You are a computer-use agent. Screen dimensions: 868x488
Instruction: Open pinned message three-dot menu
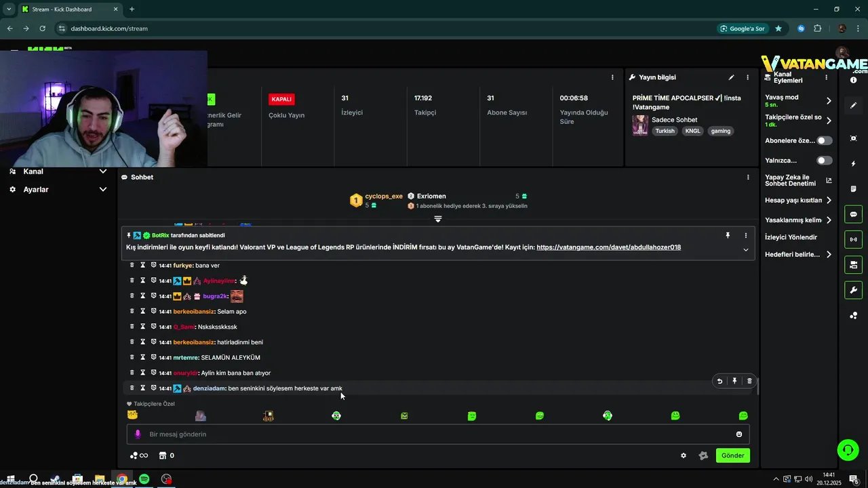click(x=746, y=235)
